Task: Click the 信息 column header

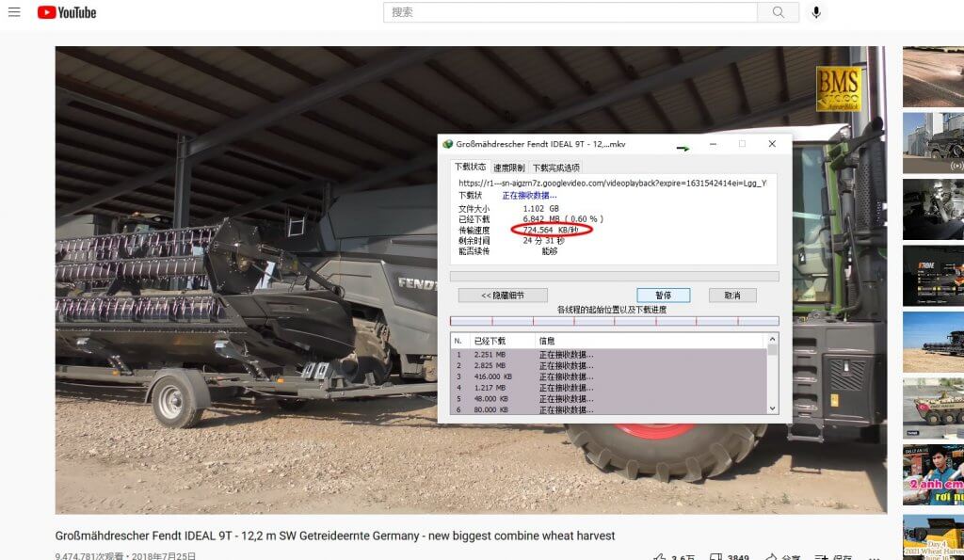Action: 651,341
